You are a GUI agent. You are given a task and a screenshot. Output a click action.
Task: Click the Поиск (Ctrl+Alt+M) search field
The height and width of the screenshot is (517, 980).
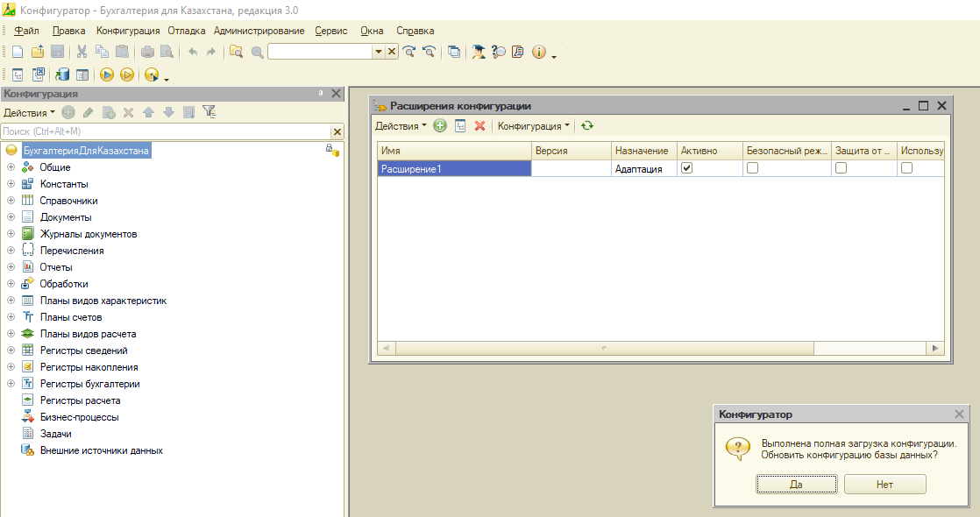coord(166,131)
